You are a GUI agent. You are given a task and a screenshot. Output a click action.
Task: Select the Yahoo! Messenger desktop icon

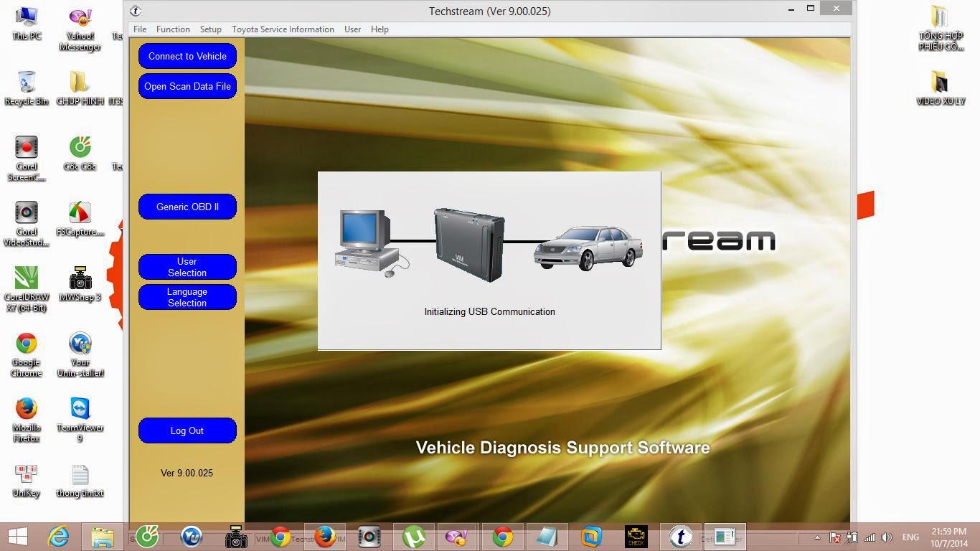80,29
